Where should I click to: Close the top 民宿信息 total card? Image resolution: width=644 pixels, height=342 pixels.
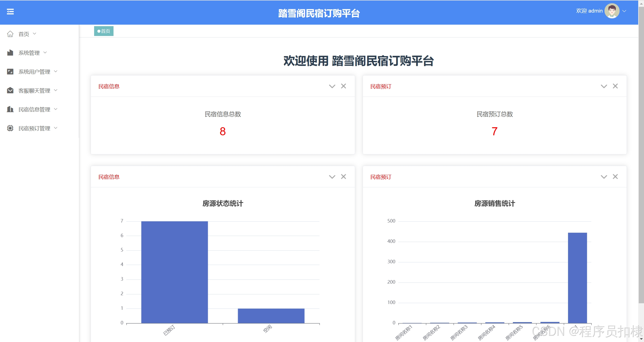coord(344,86)
